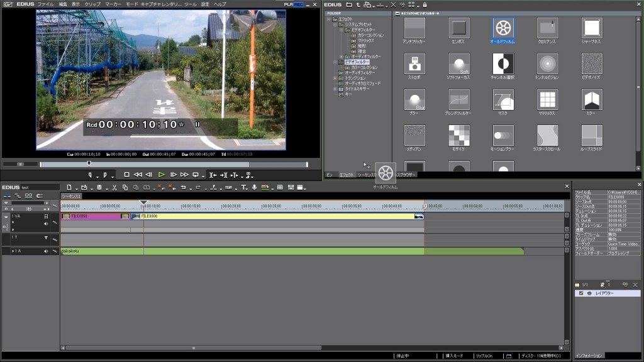Click the lock icon in effect palette toolbar
The width and height of the screenshot is (644, 362).
(425, 5)
